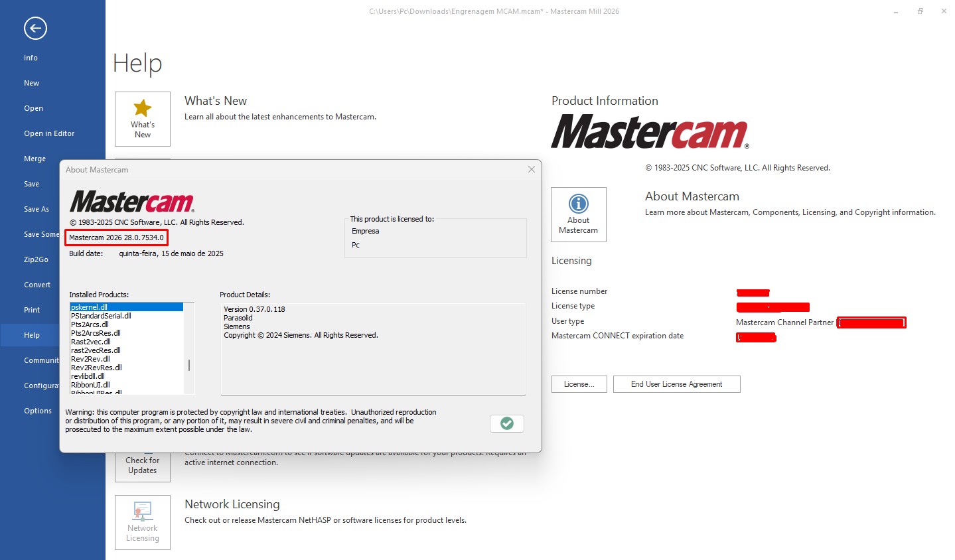Click the Network Licensing heading
This screenshot has width=955, height=560.
(x=232, y=504)
